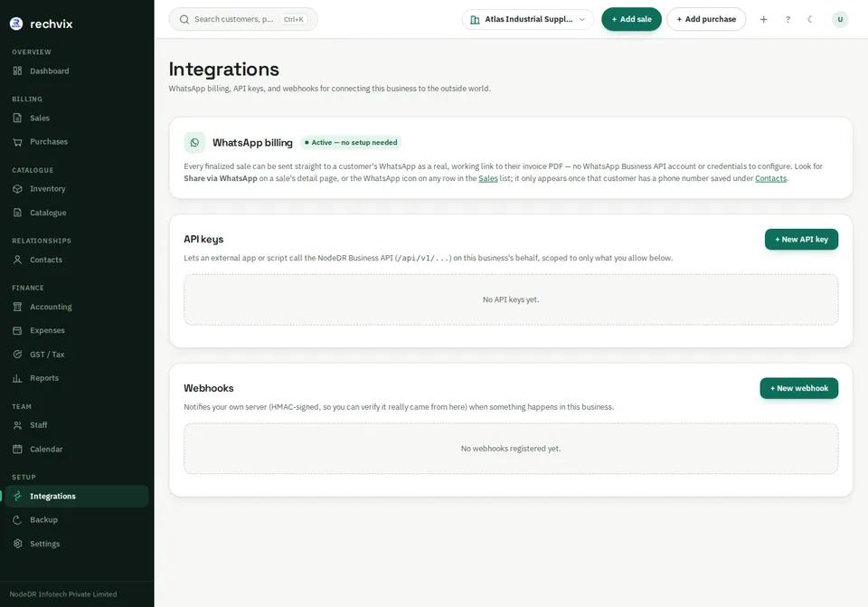The height and width of the screenshot is (607, 868).
Task: Open Purchases via its cart icon
Action: (x=18, y=142)
